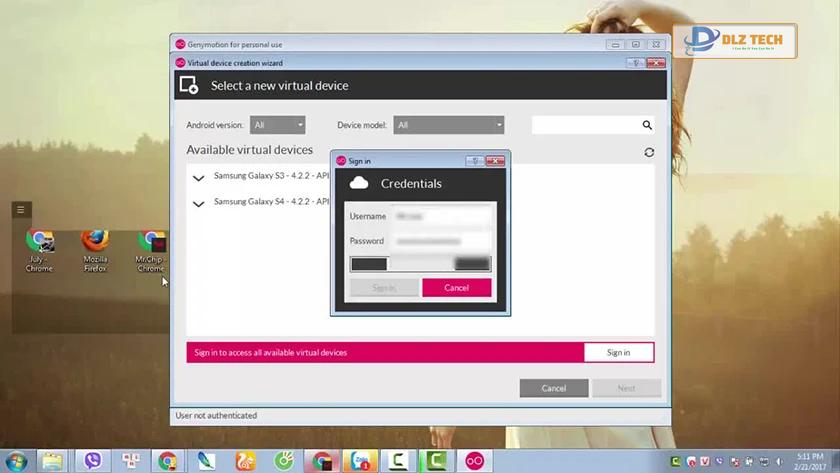Image resolution: width=840 pixels, height=473 pixels.
Task: Open the Viber taskbar icon
Action: point(93,461)
